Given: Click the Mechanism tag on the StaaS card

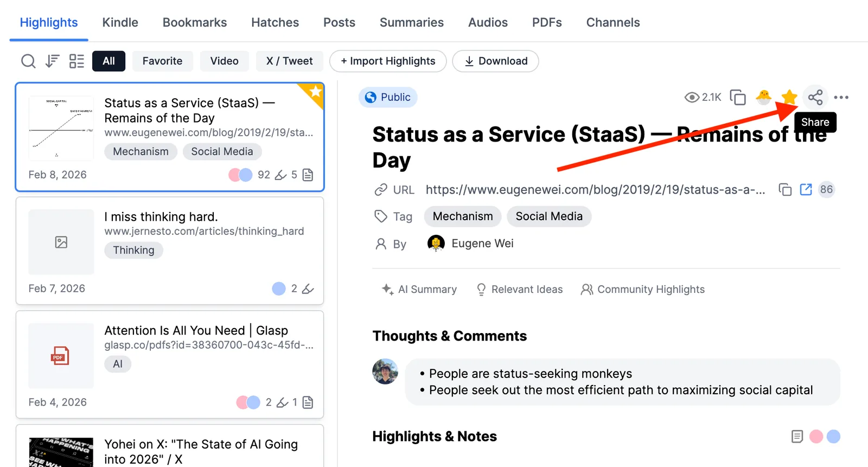Looking at the screenshot, I should 141,152.
